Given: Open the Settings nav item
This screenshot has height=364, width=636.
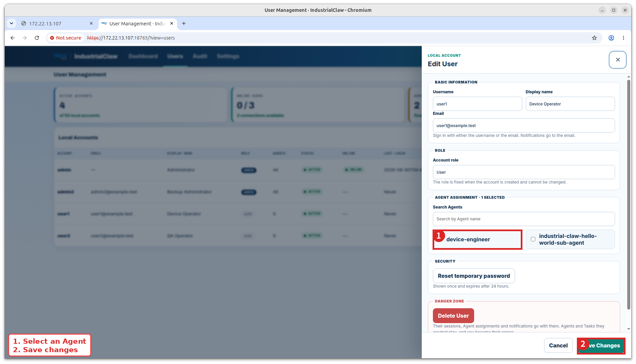Looking at the screenshot, I should pyautogui.click(x=228, y=56).
